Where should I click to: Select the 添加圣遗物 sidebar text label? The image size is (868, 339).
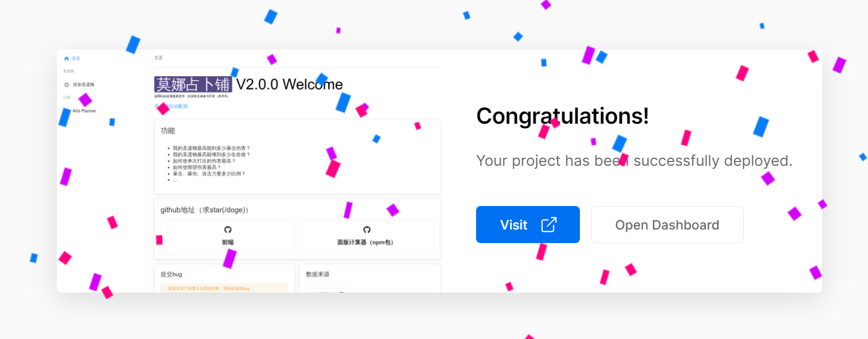[x=83, y=84]
